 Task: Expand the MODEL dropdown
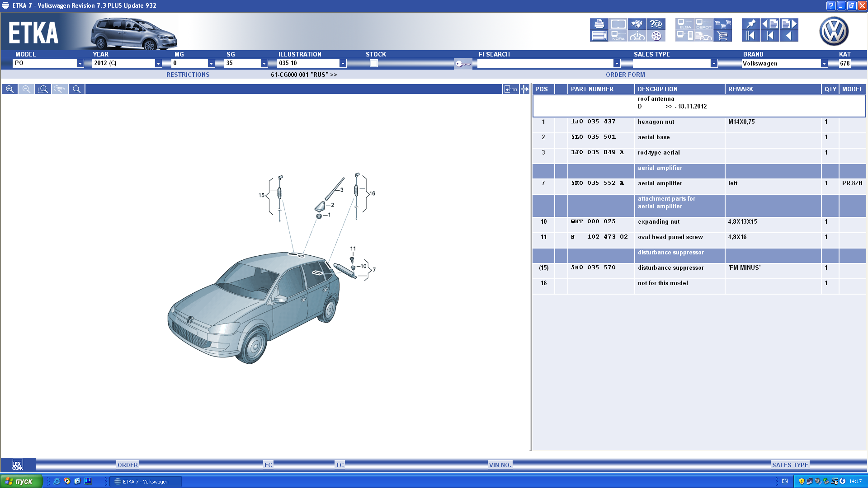pos(80,63)
